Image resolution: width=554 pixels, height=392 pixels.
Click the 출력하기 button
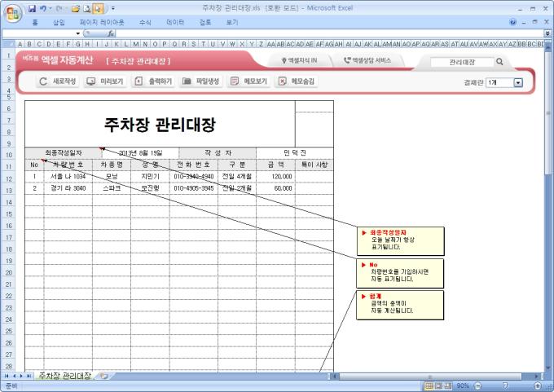[x=152, y=81]
